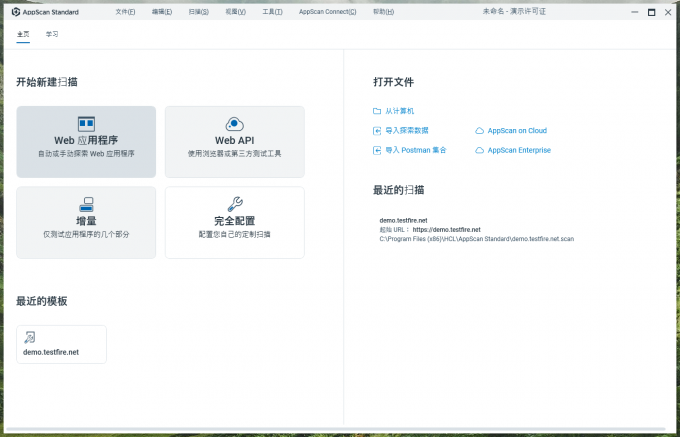680x437 pixels.
Task: Open recent scan titled demo.testfire.net
Action: click(x=403, y=220)
